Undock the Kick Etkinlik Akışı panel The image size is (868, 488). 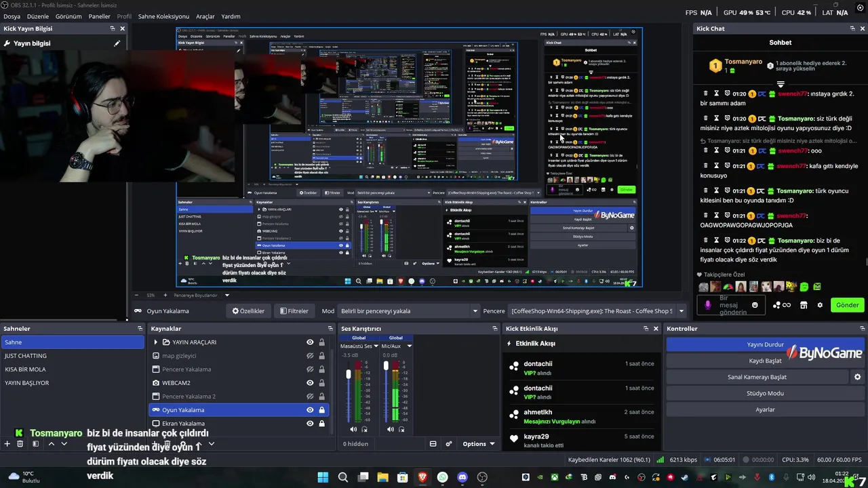click(x=646, y=329)
